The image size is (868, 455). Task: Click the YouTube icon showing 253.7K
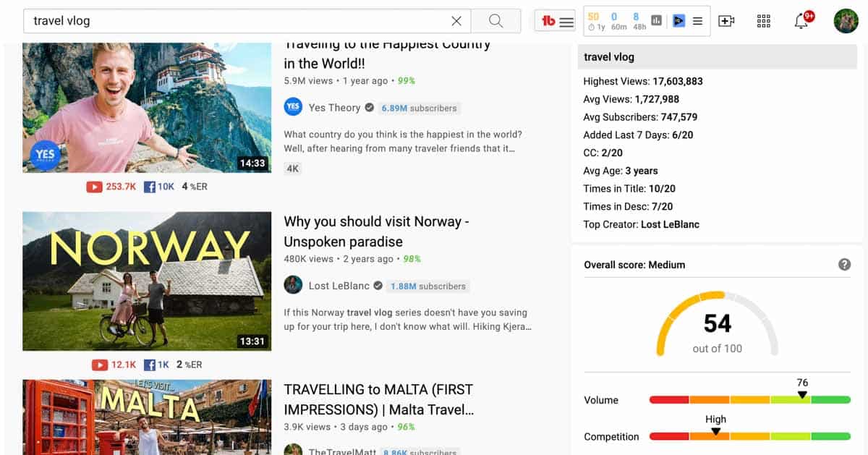click(x=95, y=187)
